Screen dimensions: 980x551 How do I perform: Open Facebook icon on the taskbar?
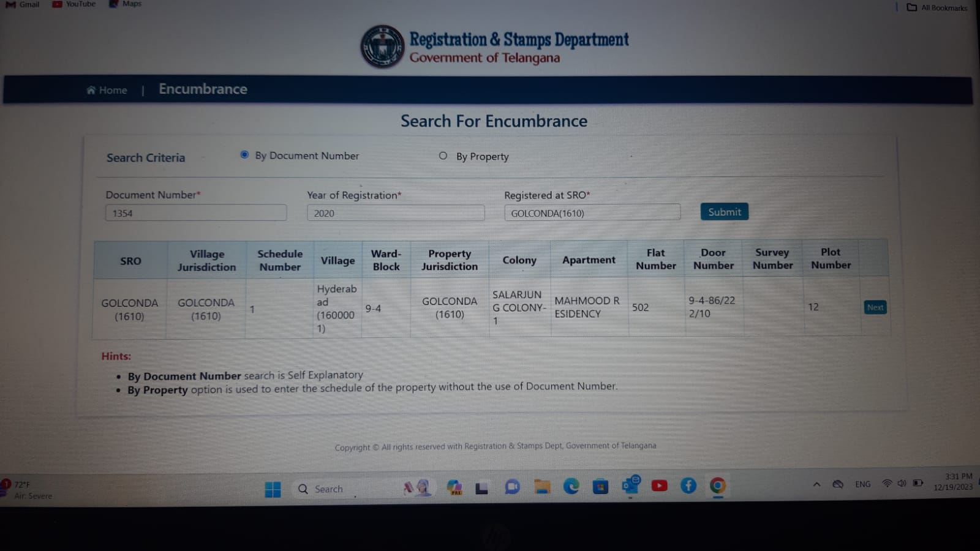tap(688, 486)
